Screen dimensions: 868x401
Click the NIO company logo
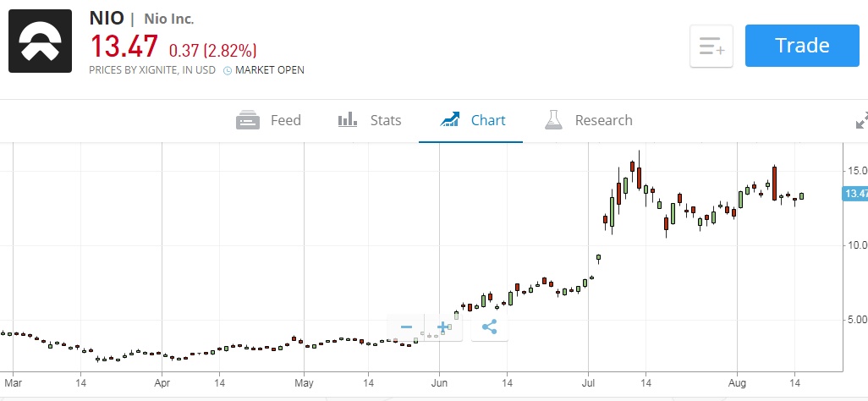40,41
